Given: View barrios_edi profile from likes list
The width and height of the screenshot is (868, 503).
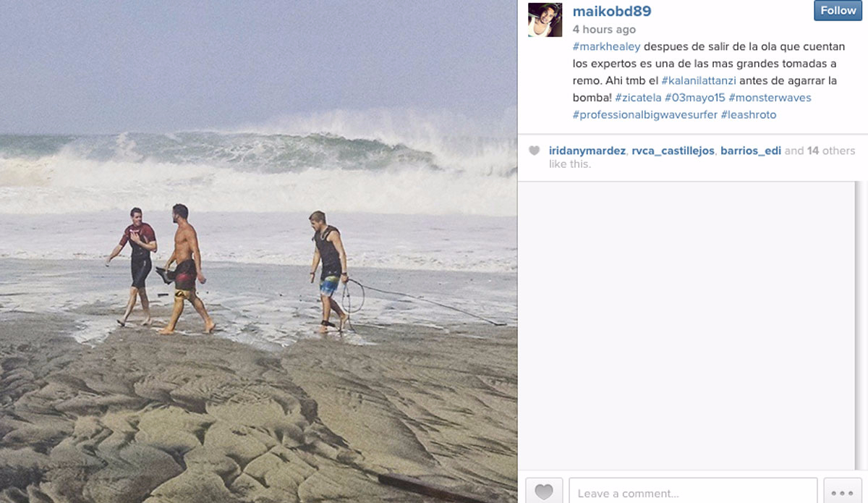Looking at the screenshot, I should [751, 151].
